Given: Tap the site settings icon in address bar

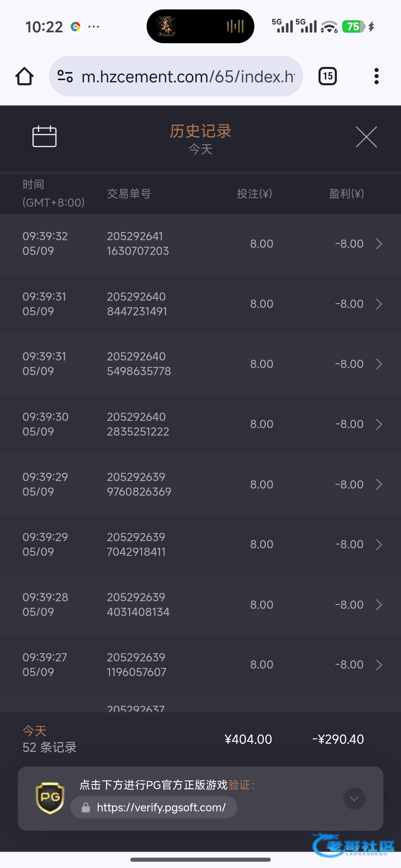Looking at the screenshot, I should (x=65, y=76).
